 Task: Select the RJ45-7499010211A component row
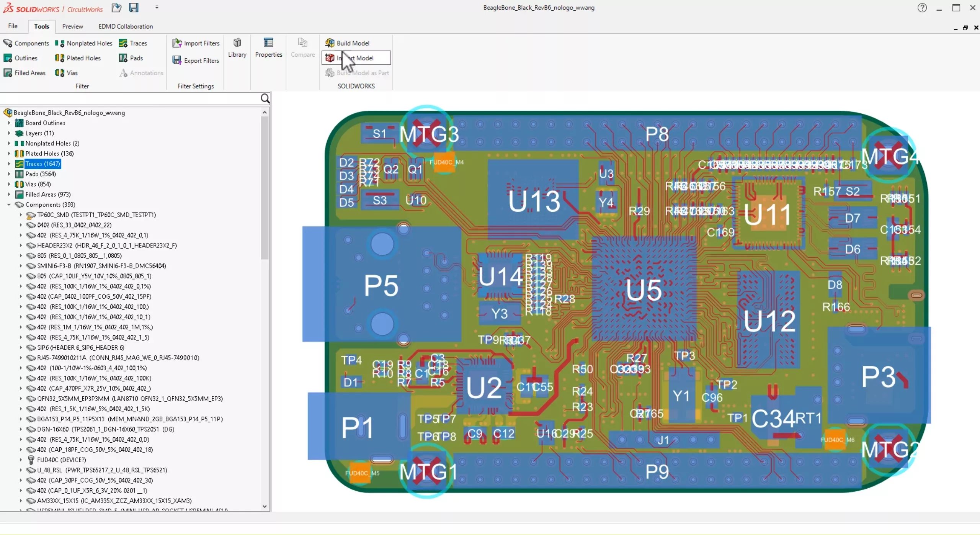pyautogui.click(x=118, y=358)
